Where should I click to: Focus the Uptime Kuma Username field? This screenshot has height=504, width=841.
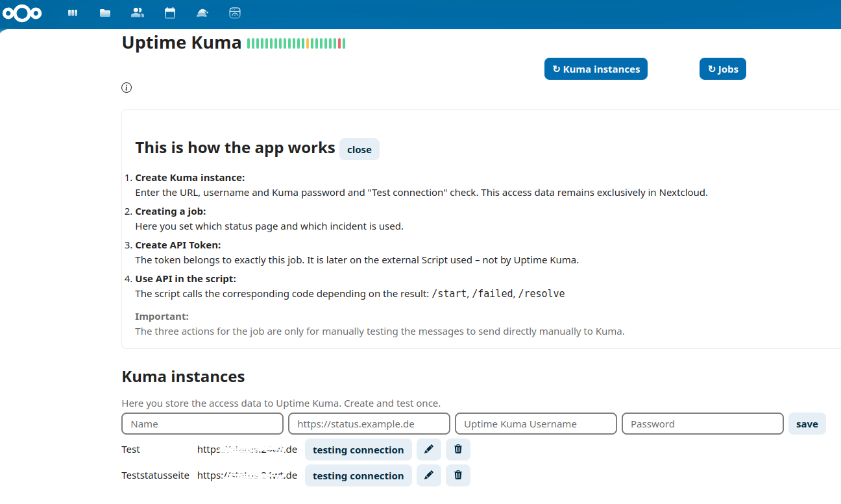tap(536, 424)
